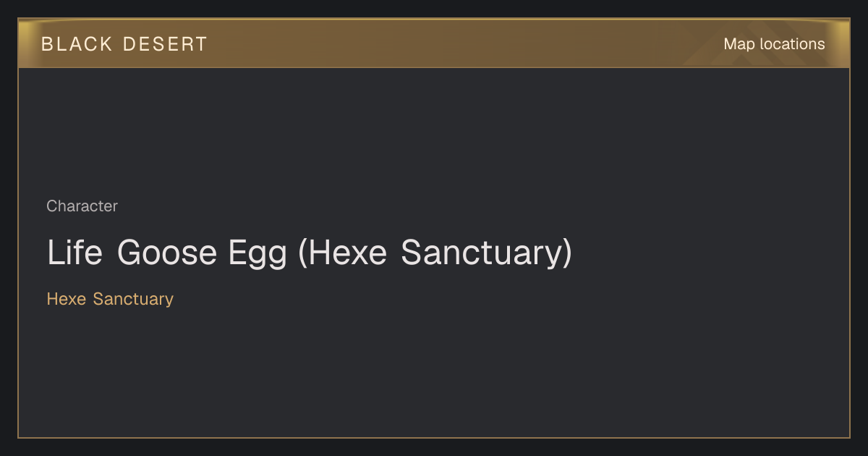
Task: Click the word Life in the title
Action: 75,253
